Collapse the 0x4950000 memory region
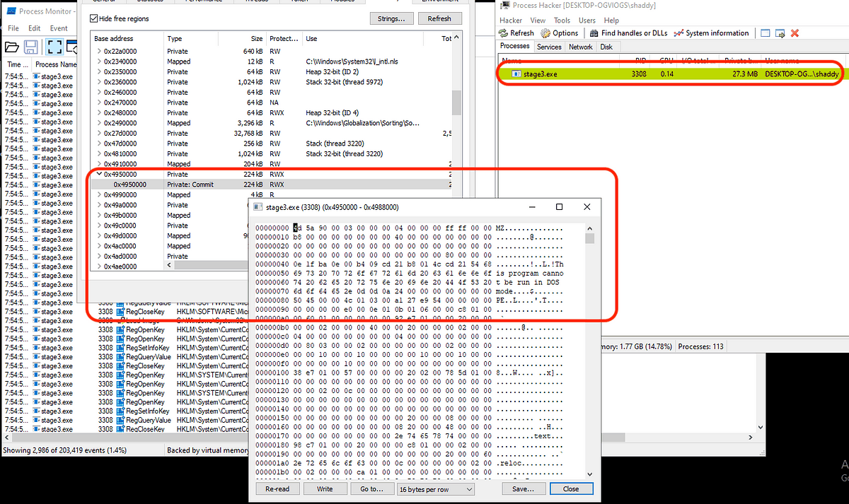Viewport: 849px width, 504px height. click(x=99, y=174)
